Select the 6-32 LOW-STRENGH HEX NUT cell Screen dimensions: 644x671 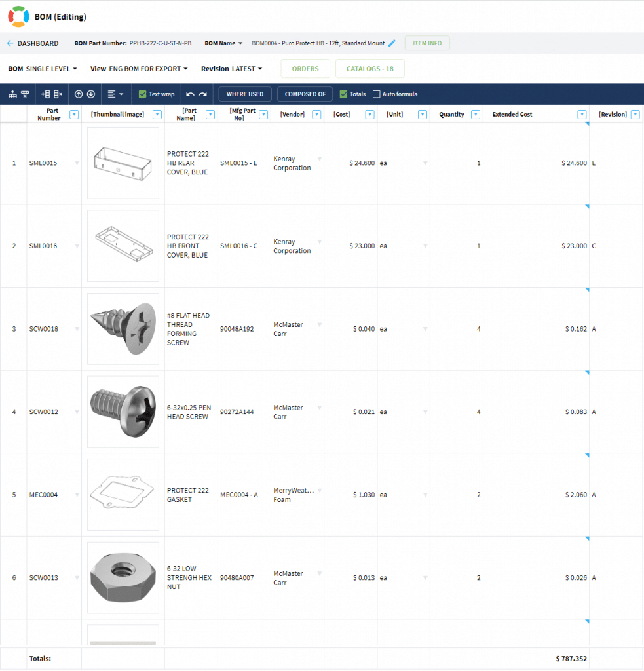(x=191, y=578)
